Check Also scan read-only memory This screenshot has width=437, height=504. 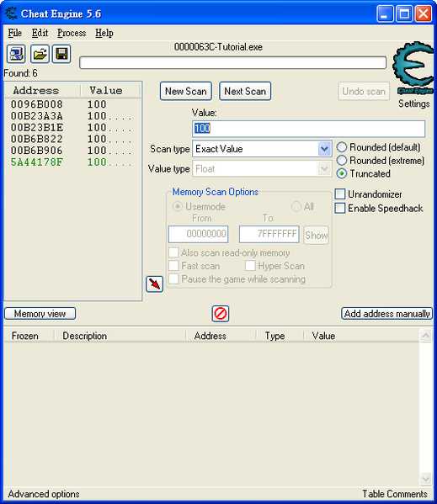(x=173, y=252)
